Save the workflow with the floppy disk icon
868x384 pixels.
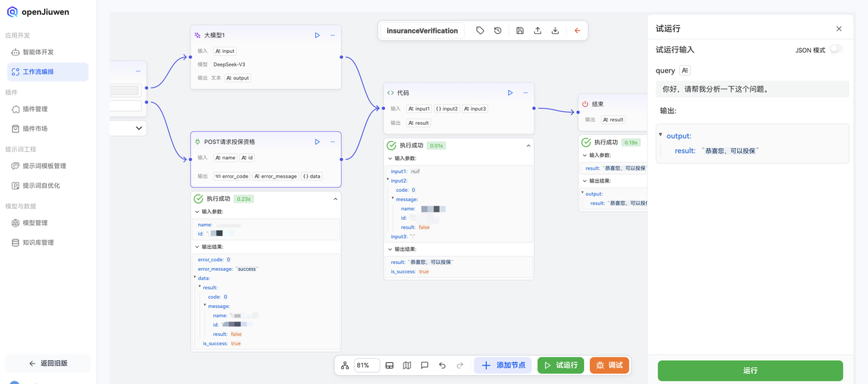(x=520, y=31)
